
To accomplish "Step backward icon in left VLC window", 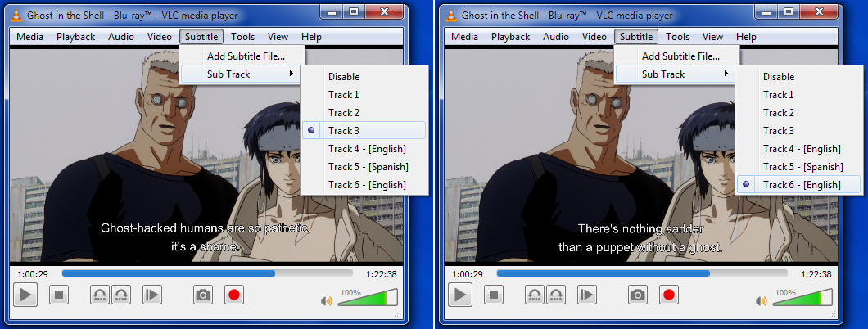I will tap(100, 295).
